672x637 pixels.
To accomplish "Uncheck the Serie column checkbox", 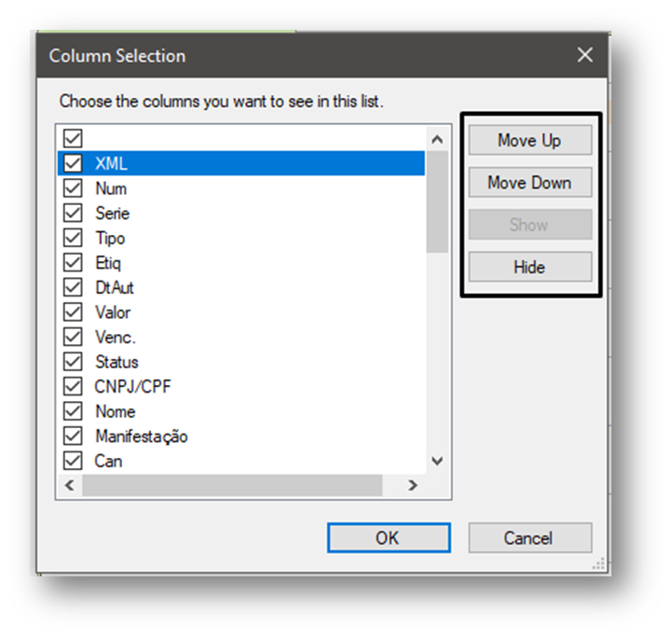I will [73, 214].
